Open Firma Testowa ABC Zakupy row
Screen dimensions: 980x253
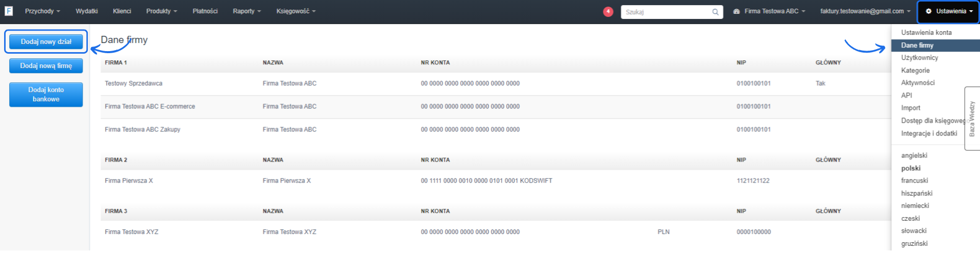click(x=142, y=129)
